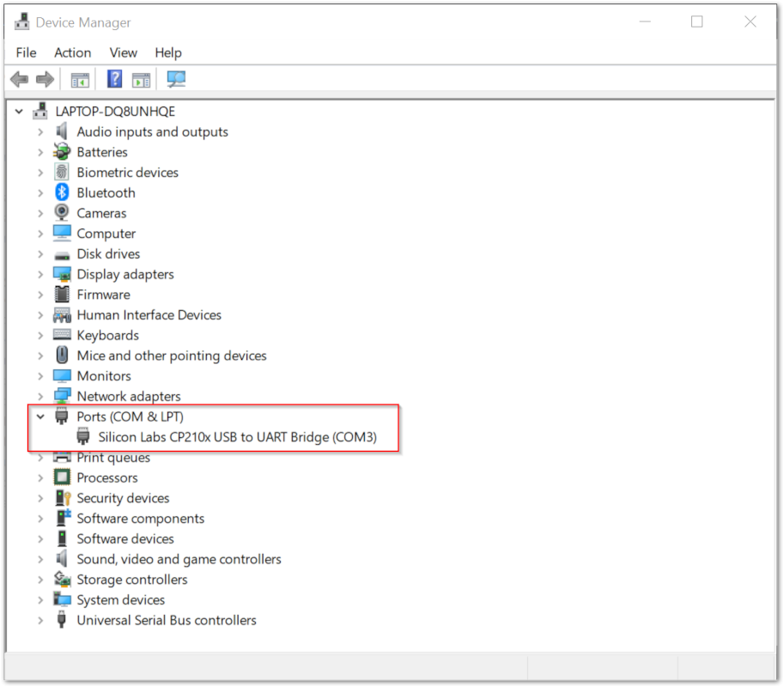784x687 pixels.
Task: Select the Firmware label
Action: point(104,295)
